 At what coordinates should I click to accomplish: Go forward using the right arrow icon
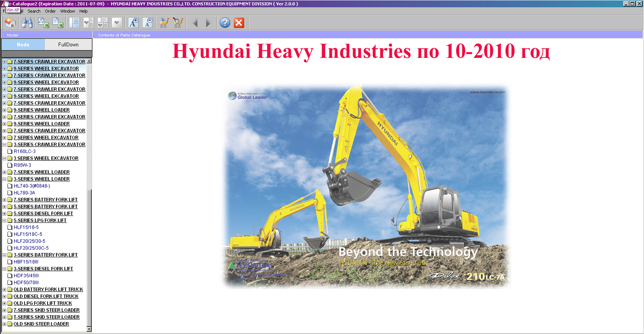click(x=209, y=23)
